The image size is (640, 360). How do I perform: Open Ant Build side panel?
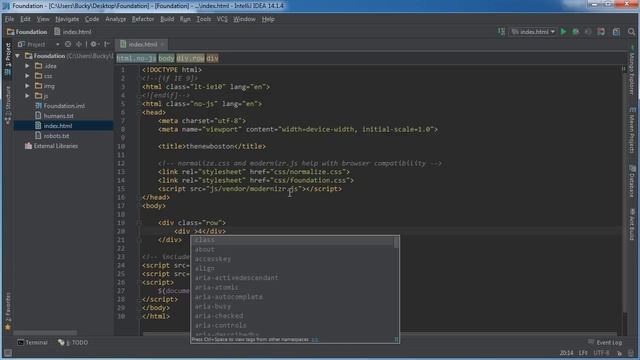(632, 224)
